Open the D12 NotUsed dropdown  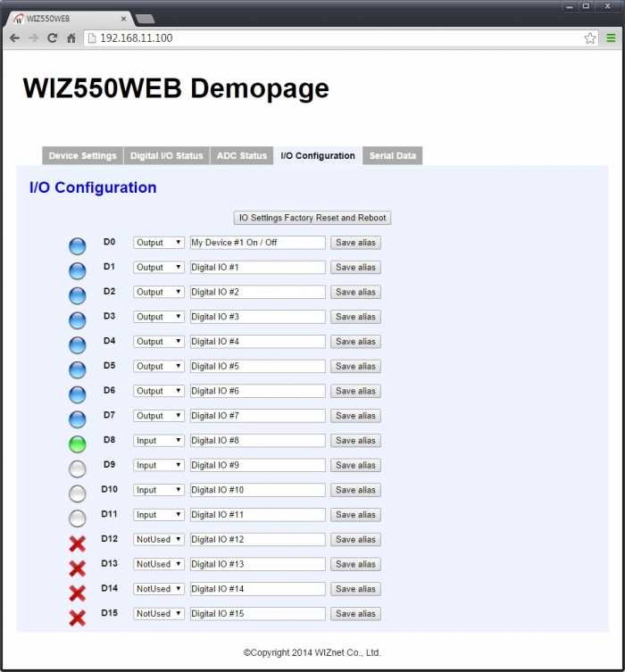tap(159, 540)
